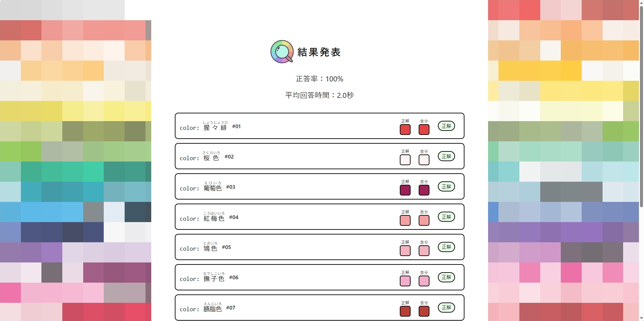Select your-answer swatch for 臙脂色 #07
The width and height of the screenshot is (644, 321).
pos(424,311)
